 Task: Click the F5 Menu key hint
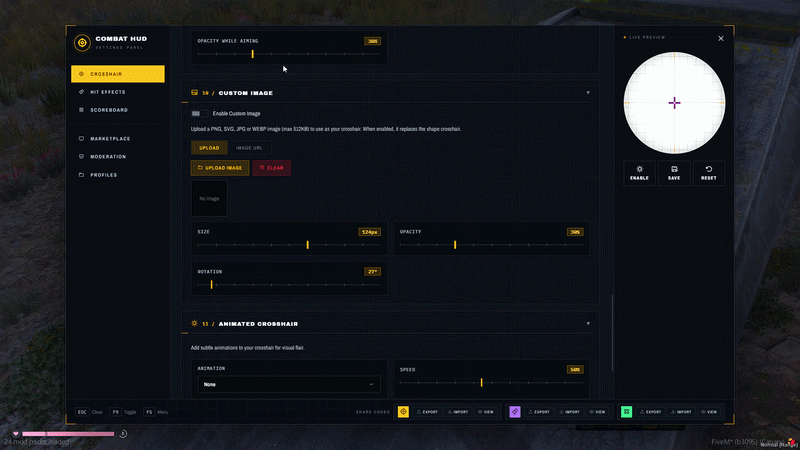156,412
